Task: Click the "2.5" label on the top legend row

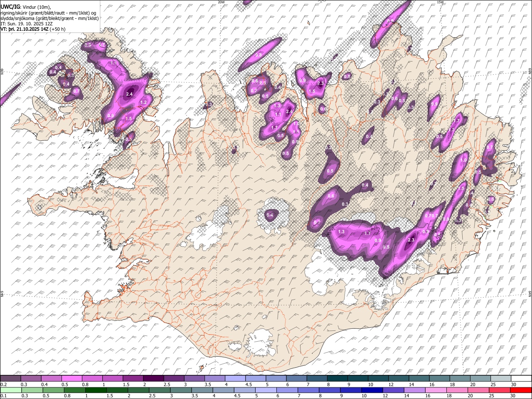Action: [167, 384]
